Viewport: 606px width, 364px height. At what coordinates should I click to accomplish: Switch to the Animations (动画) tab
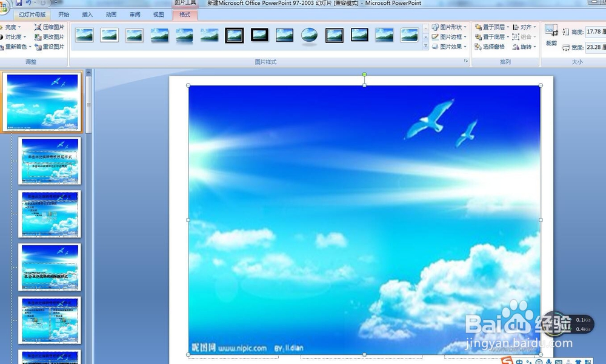111,15
